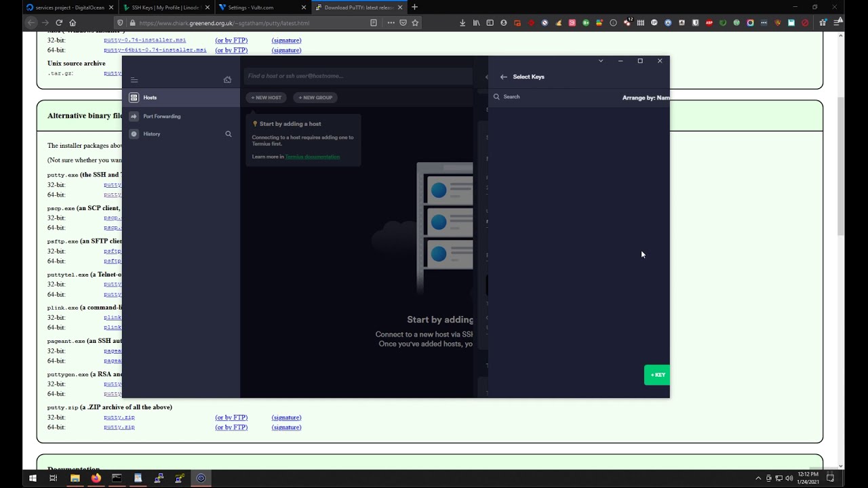Open Arrange by Name dropdown in Select Keys
This screenshot has width=868, height=488.
[646, 98]
